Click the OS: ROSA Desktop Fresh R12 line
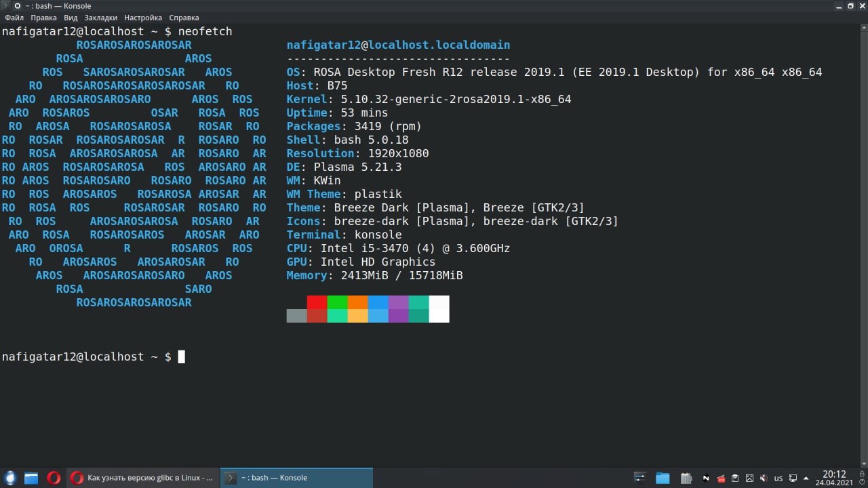868x488 pixels. tap(554, 72)
